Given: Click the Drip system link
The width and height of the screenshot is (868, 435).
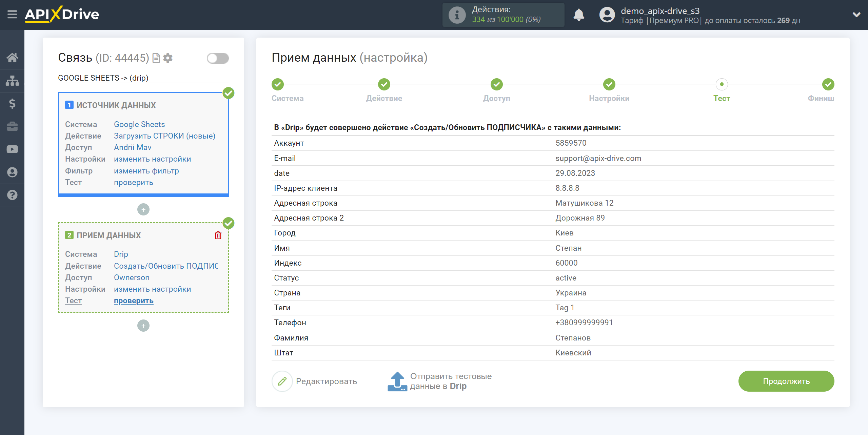Looking at the screenshot, I should point(121,254).
